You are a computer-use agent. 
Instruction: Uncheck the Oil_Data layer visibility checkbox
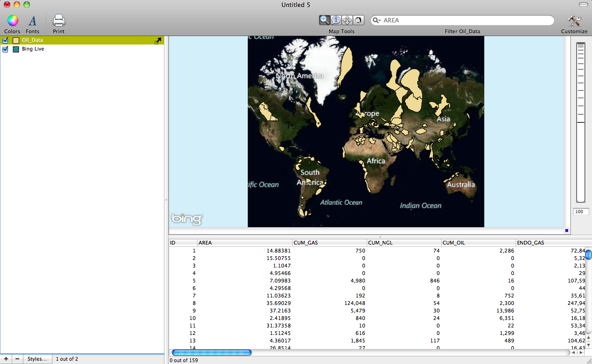5,40
